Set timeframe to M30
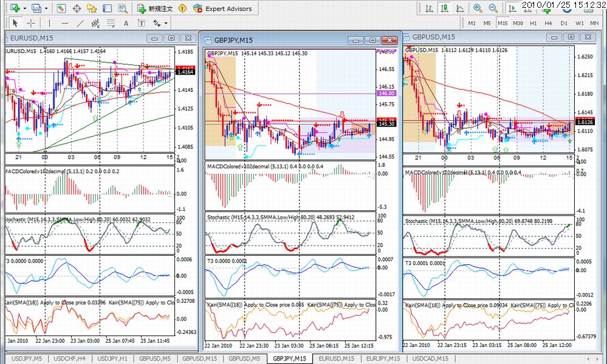The width and height of the screenshot is (607, 364). pos(518,23)
